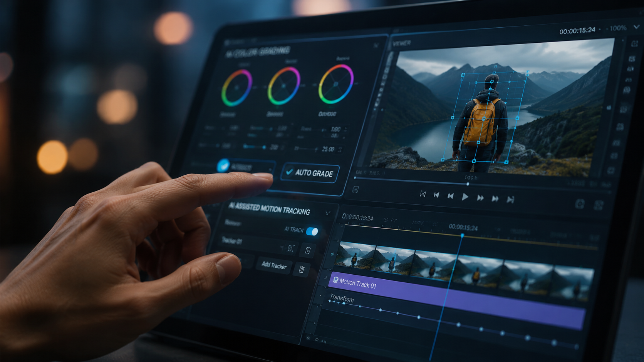Screen dimensions: 644x362
Task: Click the frame icon below the viewer's left corner
Action: [356, 189]
